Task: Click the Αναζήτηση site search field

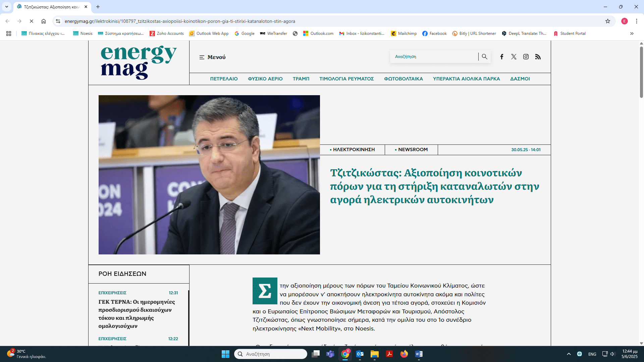Action: tap(434, 57)
